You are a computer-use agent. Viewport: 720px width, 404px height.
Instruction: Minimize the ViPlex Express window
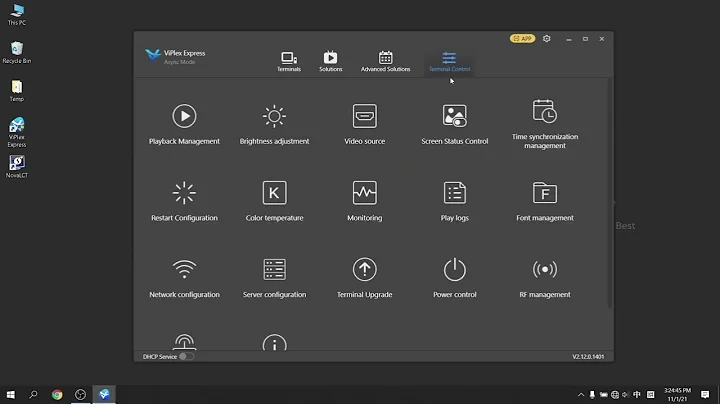[x=569, y=39]
